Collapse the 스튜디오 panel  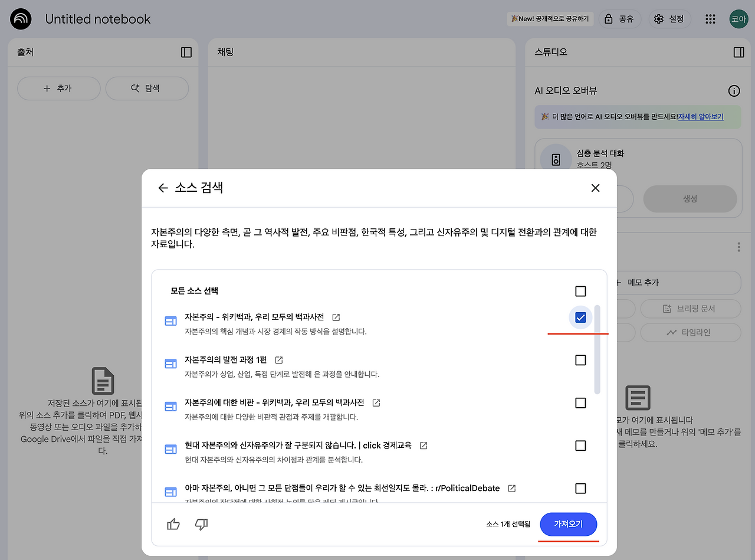coord(738,52)
